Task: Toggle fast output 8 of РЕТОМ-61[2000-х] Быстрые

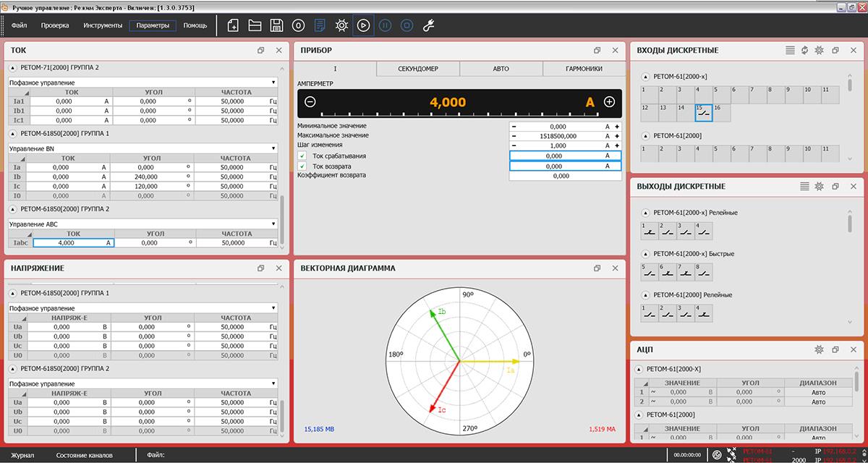Action: 704,272
